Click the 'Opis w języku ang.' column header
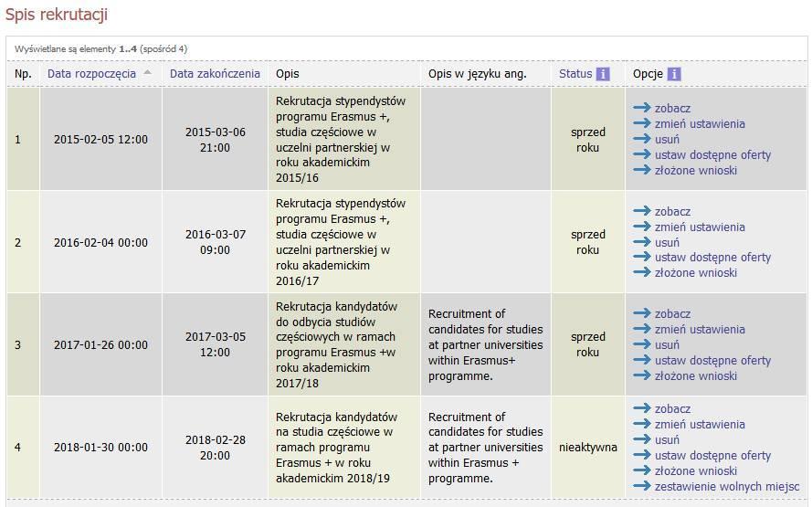 [x=477, y=74]
